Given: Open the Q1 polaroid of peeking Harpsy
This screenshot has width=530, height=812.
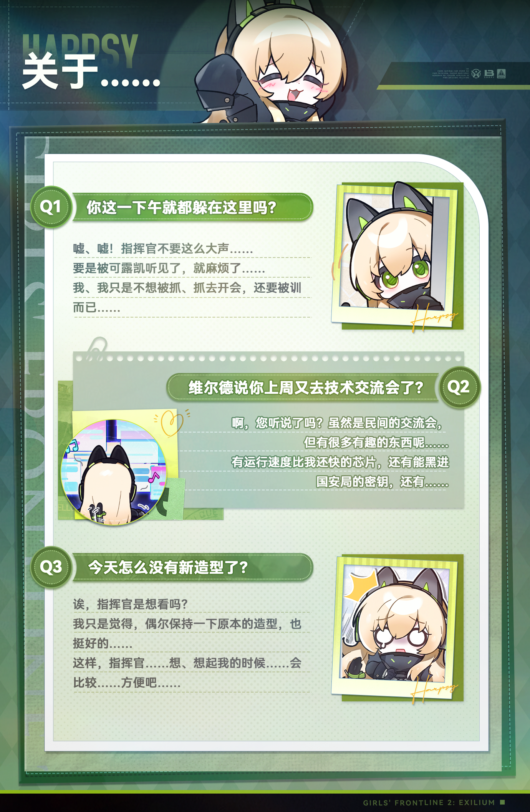Looking at the screenshot, I should [x=397, y=256].
